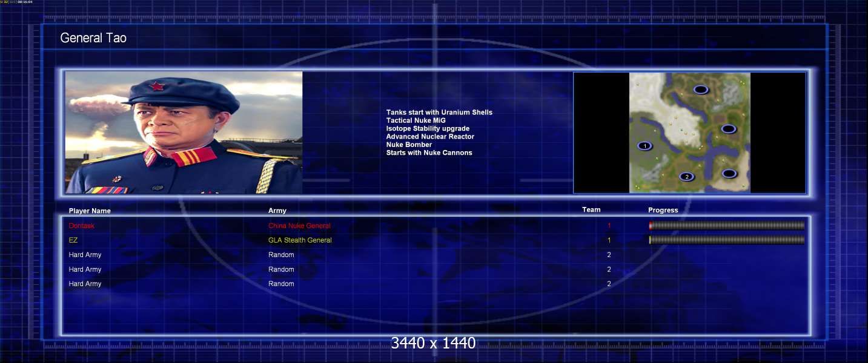This screenshot has height=363, width=868.
Task: Click 'Isotope Stability upgrade' text
Action: [428, 128]
